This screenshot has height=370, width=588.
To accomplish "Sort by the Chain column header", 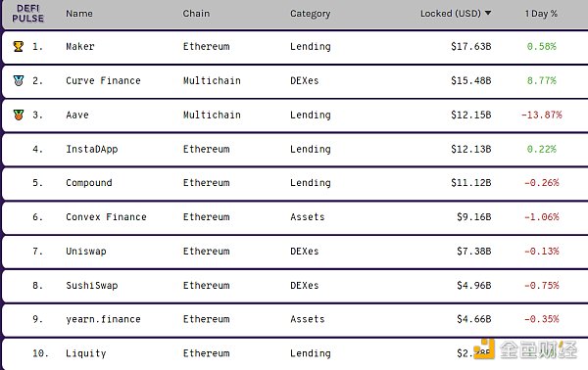I will coord(196,14).
